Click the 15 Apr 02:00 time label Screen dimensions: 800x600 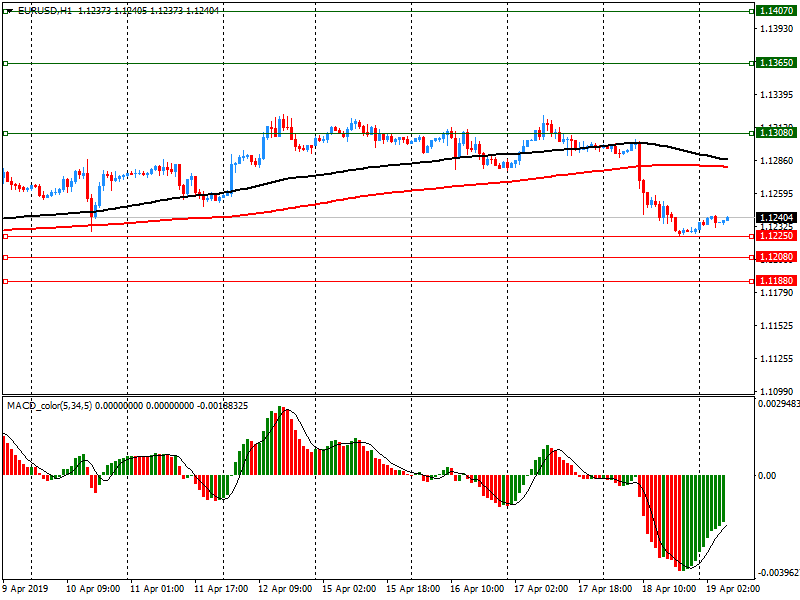click(x=349, y=589)
